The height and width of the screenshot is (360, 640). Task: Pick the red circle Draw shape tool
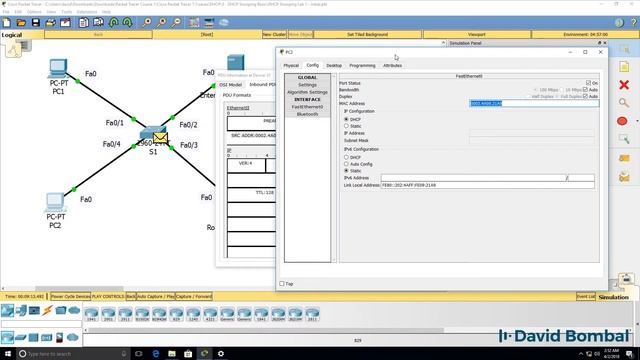coord(622,121)
